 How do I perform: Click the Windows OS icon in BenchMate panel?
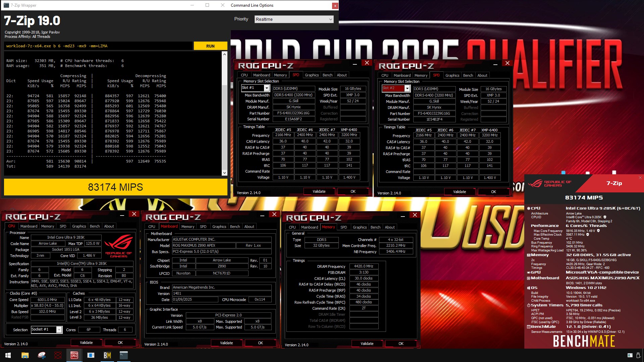coord(529,288)
